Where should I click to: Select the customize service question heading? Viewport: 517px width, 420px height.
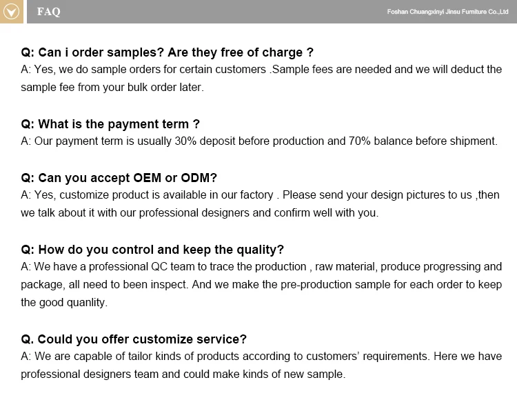pos(134,339)
